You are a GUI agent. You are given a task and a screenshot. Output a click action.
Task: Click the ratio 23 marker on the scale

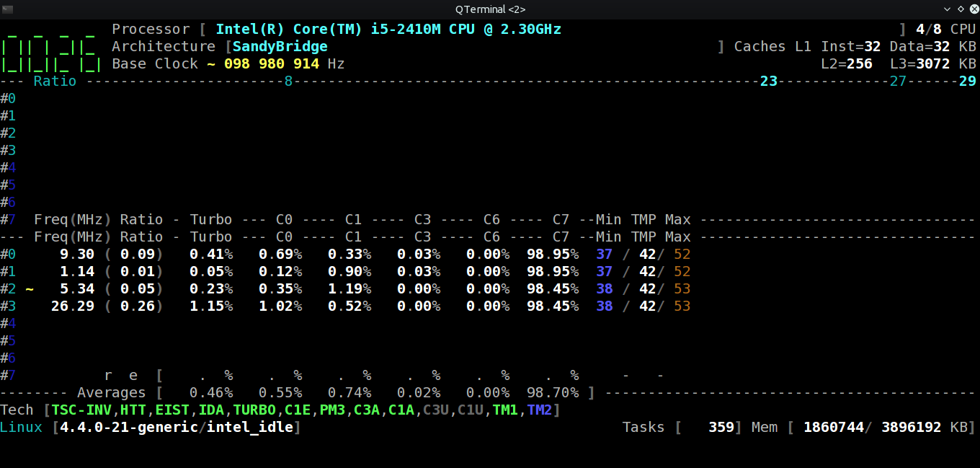click(x=769, y=81)
